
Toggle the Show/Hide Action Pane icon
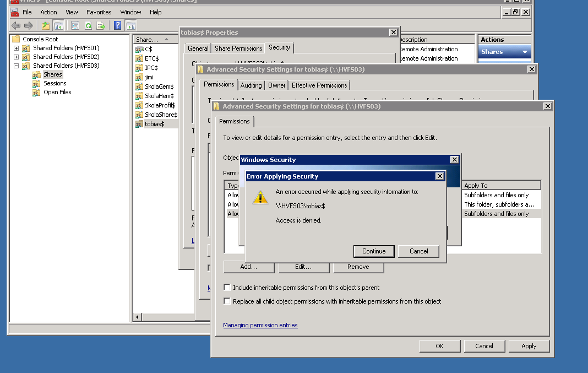tap(130, 25)
